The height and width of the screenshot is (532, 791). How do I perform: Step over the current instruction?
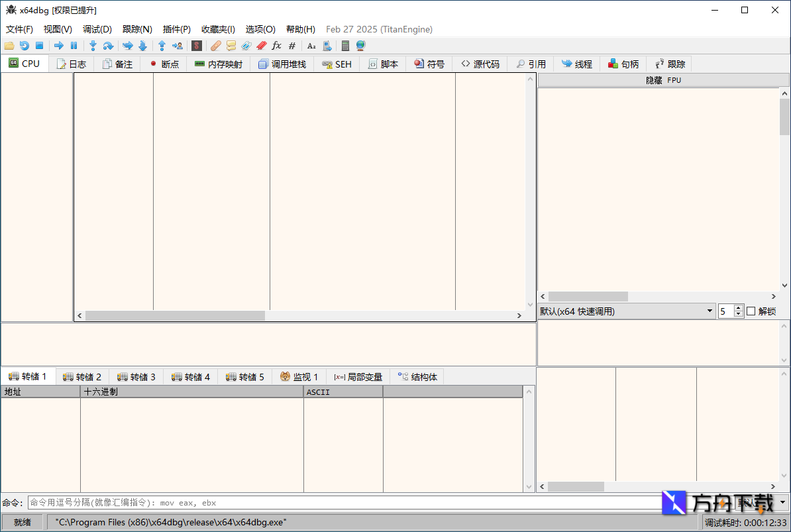point(107,46)
